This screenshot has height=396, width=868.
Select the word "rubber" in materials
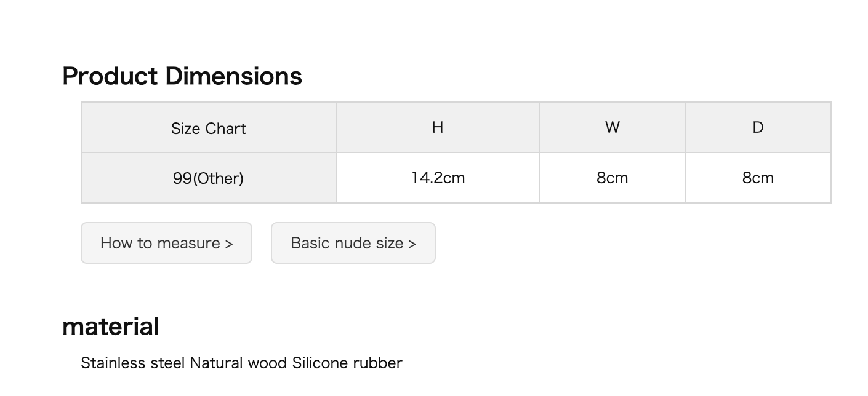377,363
